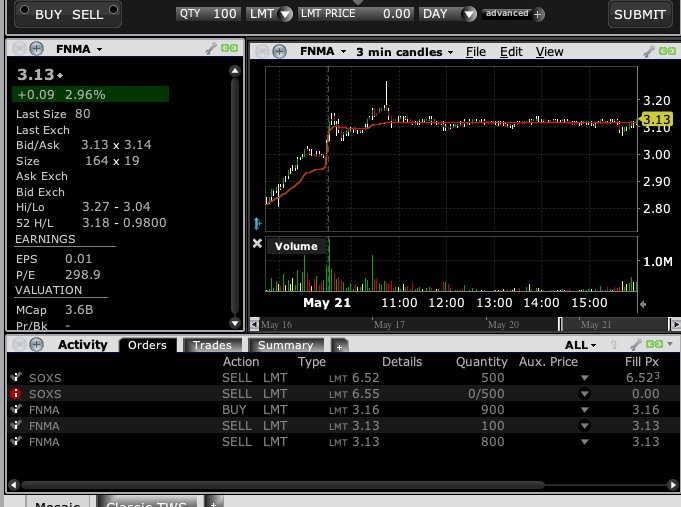
Task: Click the Quantity column header
Action: [482, 362]
